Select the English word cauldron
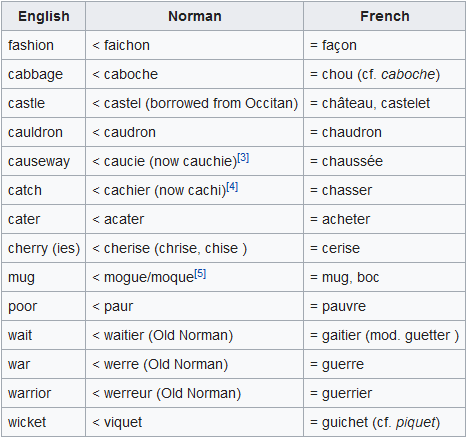The image size is (467, 439). tap(35, 132)
